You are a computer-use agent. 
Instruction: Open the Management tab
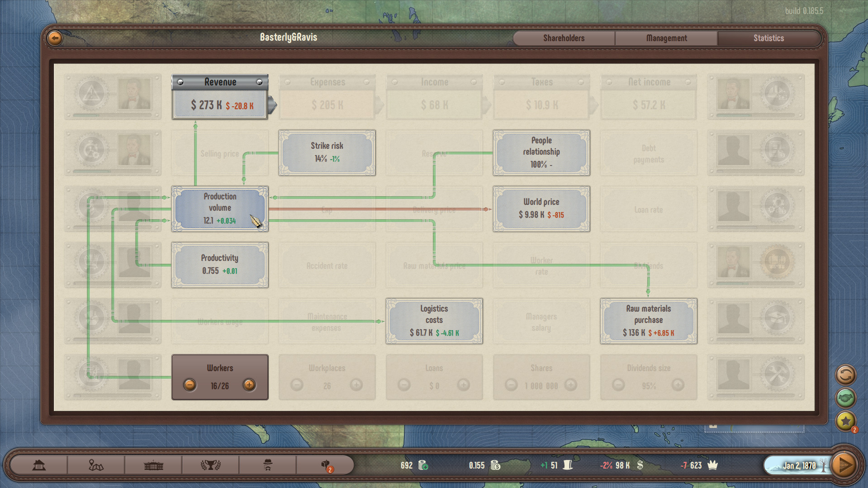pyautogui.click(x=666, y=38)
